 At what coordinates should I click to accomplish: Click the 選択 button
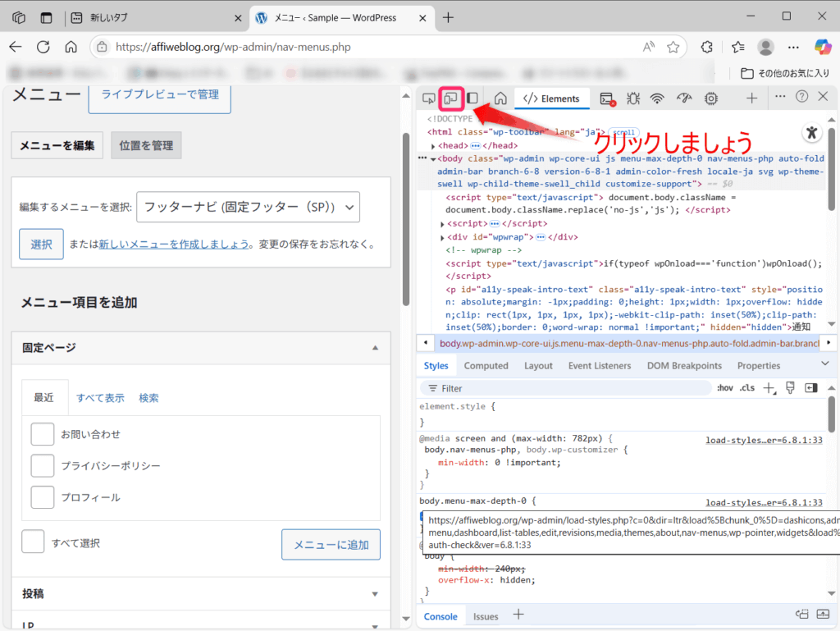pyautogui.click(x=41, y=245)
